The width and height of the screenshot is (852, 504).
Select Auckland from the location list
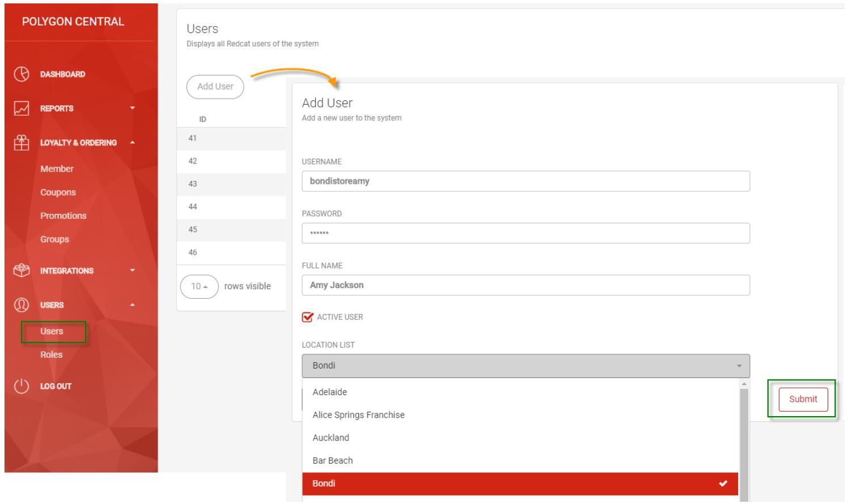(520, 438)
